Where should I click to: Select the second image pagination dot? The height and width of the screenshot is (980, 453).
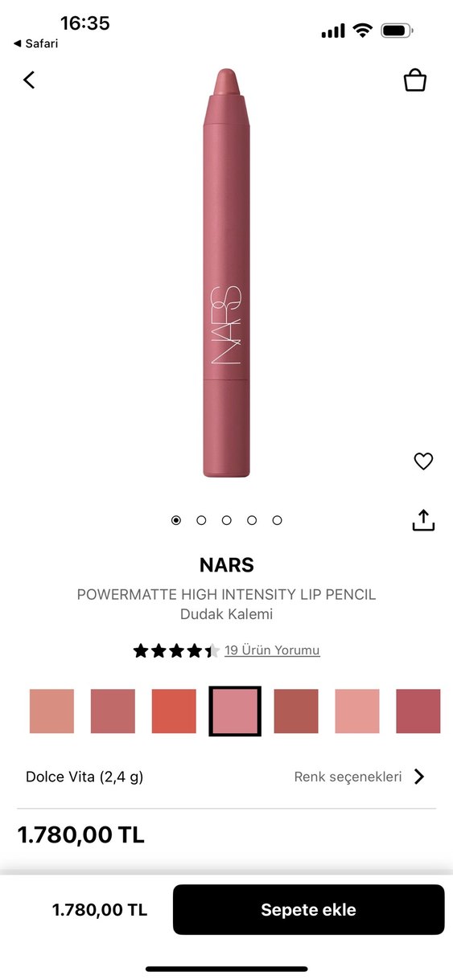click(x=201, y=520)
